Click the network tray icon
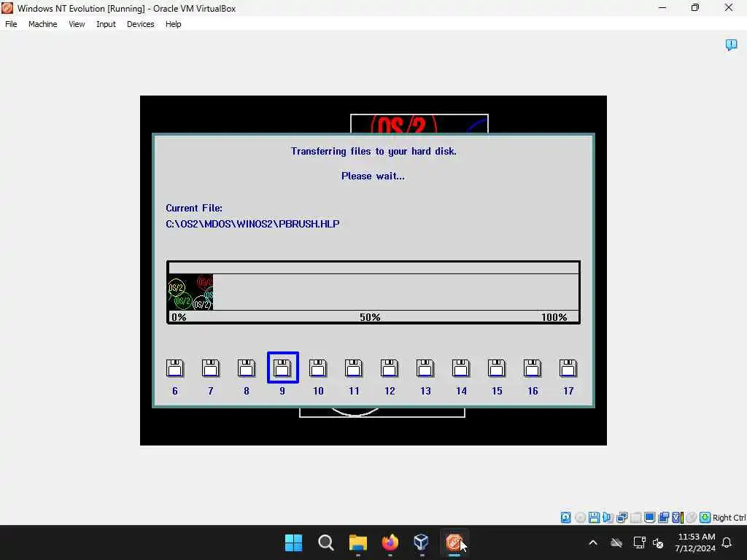Viewport: 747px width, 560px height. 639,542
